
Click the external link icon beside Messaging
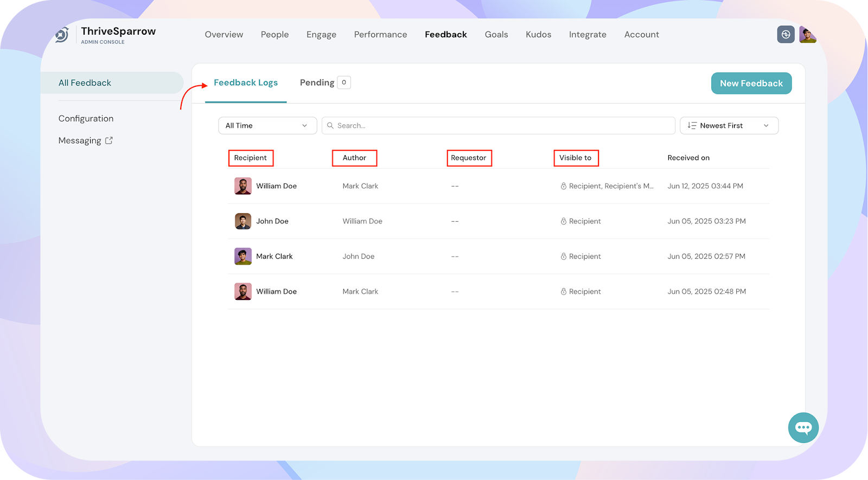coord(109,140)
